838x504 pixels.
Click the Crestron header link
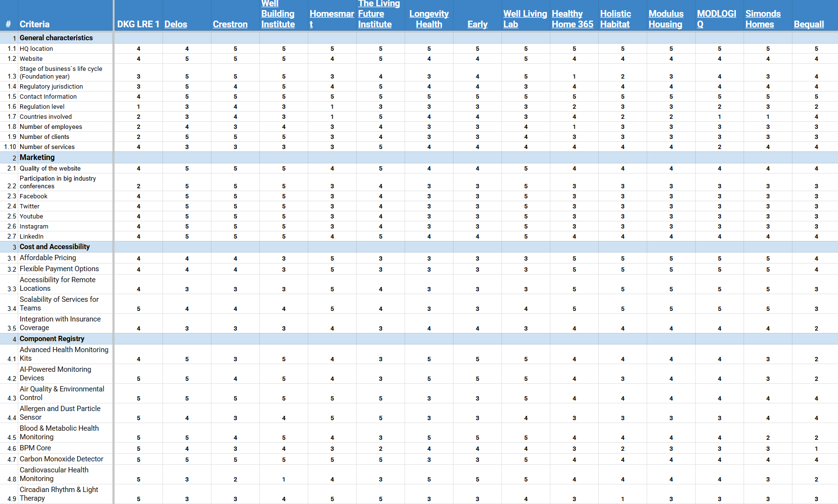point(230,24)
